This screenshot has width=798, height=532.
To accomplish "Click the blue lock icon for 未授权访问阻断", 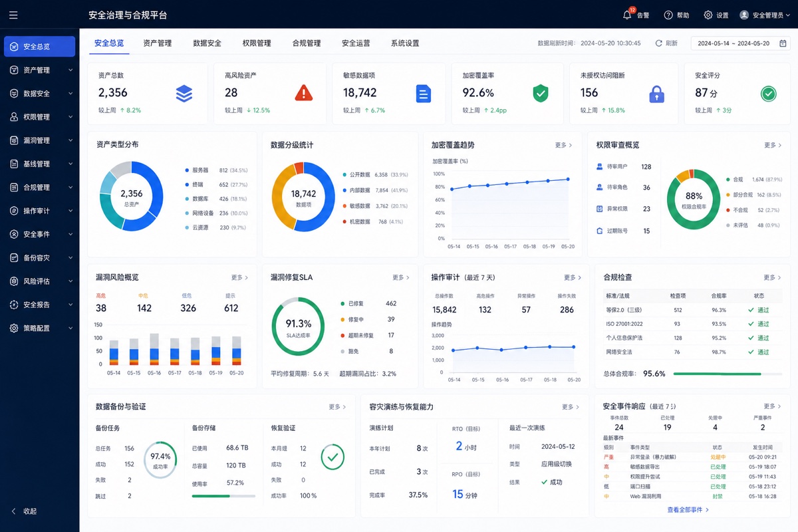I will (656, 94).
